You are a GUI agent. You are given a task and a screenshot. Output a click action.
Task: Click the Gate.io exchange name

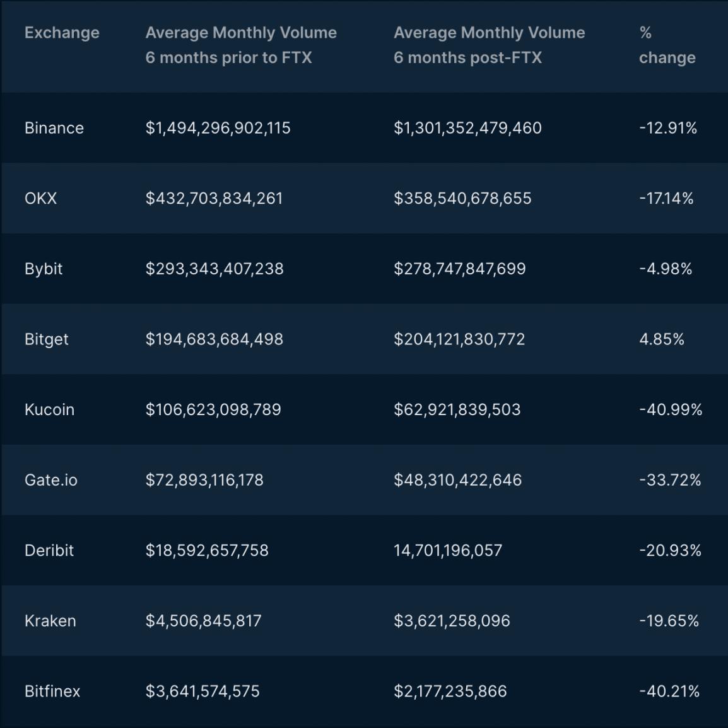click(x=51, y=480)
